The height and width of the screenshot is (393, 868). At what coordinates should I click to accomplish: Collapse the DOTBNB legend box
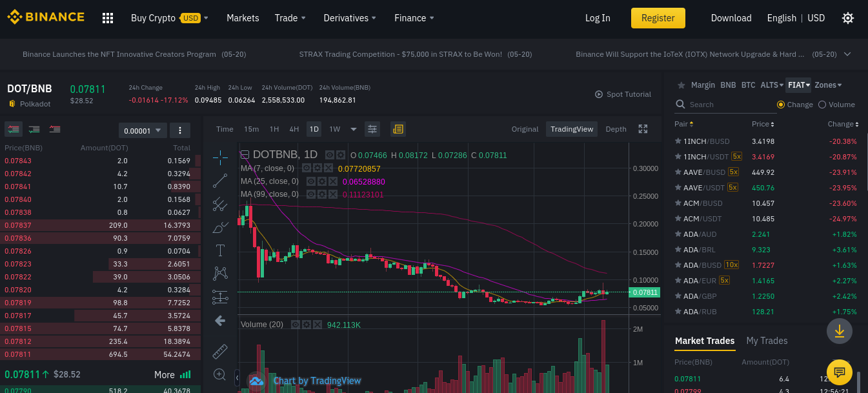pos(245,155)
